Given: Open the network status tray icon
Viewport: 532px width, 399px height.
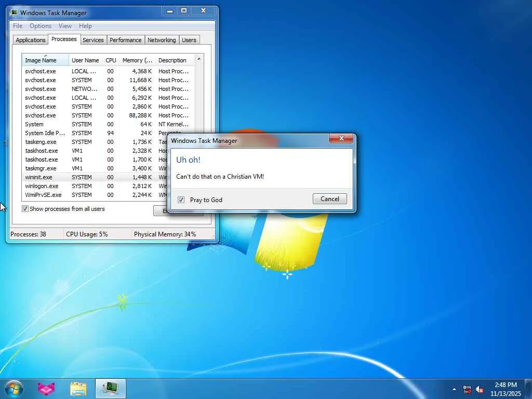Looking at the screenshot, I should tap(467, 390).
